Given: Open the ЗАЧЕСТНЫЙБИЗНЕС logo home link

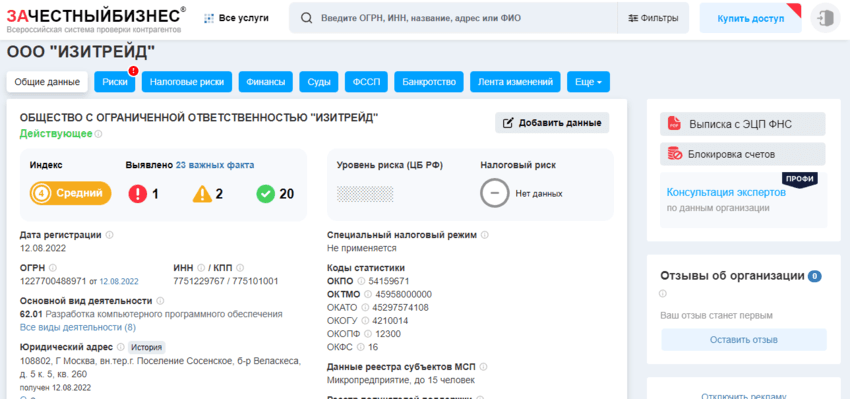Looking at the screenshot, I should click(95, 19).
